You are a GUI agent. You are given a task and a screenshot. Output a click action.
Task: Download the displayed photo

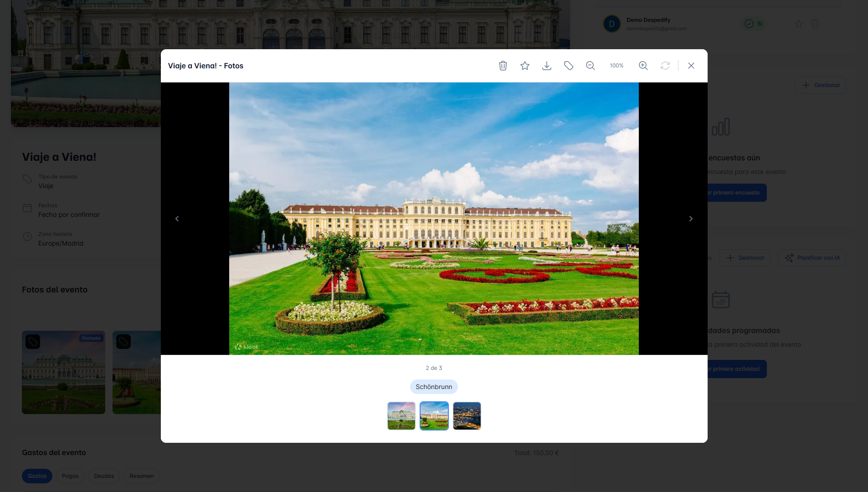click(x=546, y=66)
